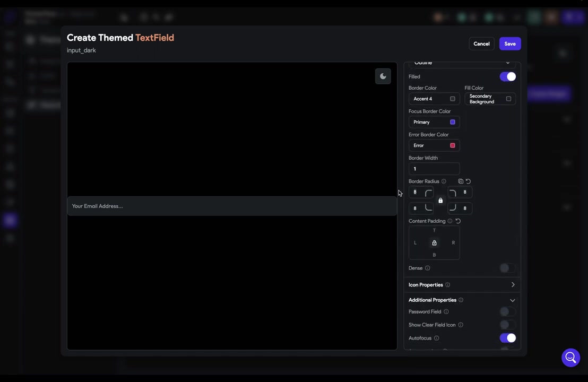This screenshot has width=588, height=382.
Task: Click the top-left corner radius icon
Action: click(429, 193)
